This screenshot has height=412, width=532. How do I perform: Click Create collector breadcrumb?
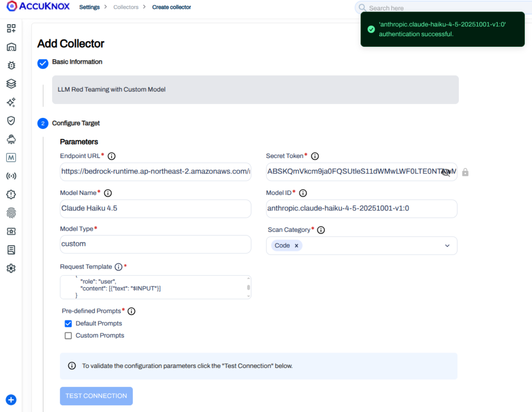click(x=172, y=7)
